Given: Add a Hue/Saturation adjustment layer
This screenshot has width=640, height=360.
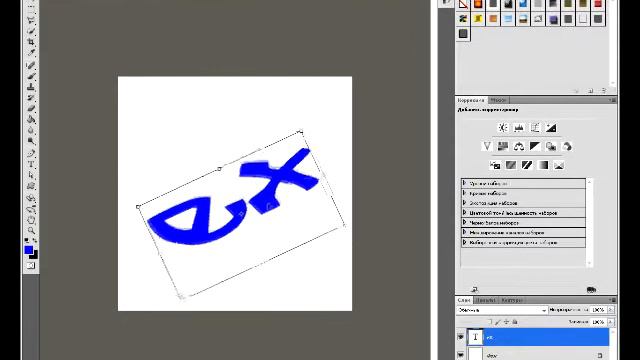Looking at the screenshot, I should point(503,146).
